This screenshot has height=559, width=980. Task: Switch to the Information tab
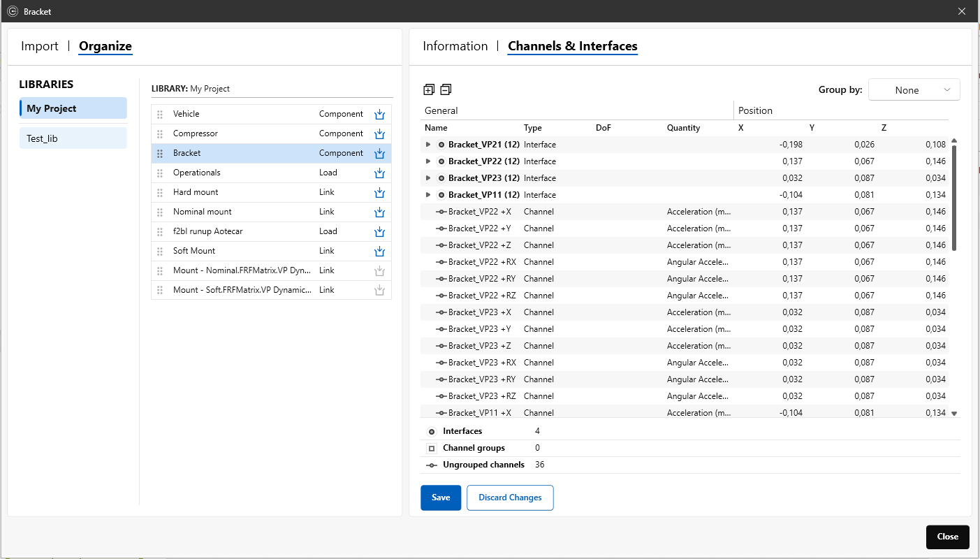click(x=455, y=47)
